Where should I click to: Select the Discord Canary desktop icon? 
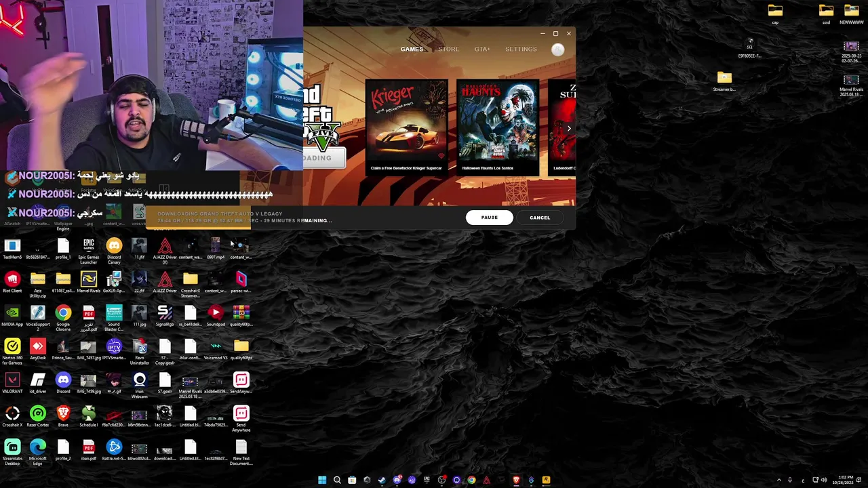(114, 249)
